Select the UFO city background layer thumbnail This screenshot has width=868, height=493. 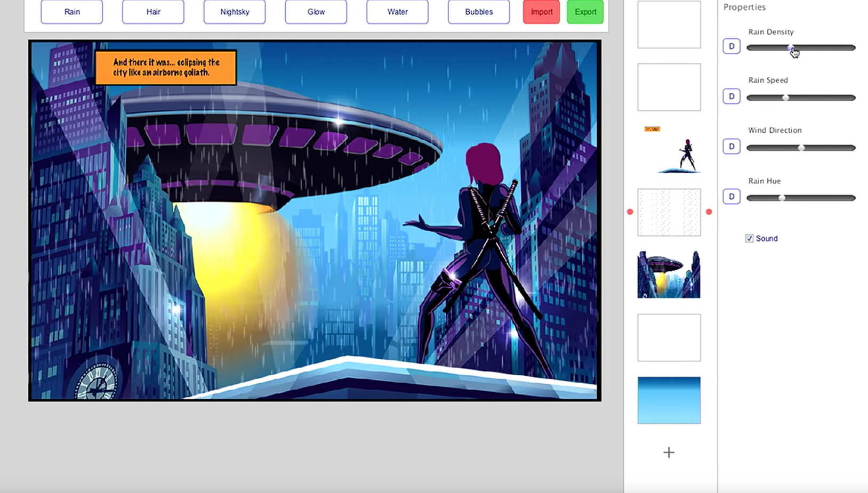[669, 275]
